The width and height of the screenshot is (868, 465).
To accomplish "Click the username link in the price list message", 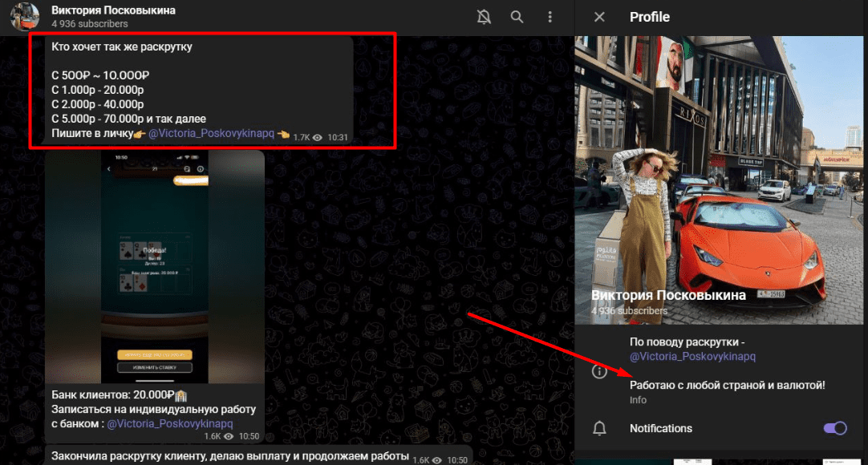I will pos(211,133).
